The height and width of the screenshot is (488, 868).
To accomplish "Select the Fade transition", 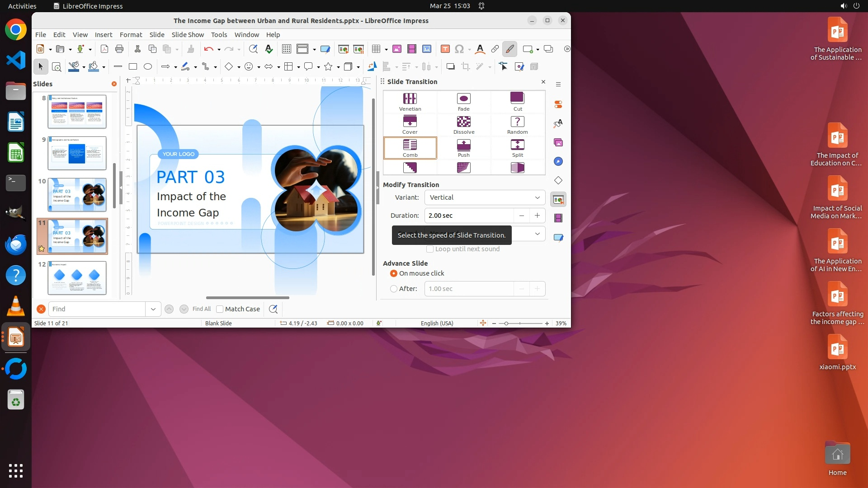I will pyautogui.click(x=463, y=102).
